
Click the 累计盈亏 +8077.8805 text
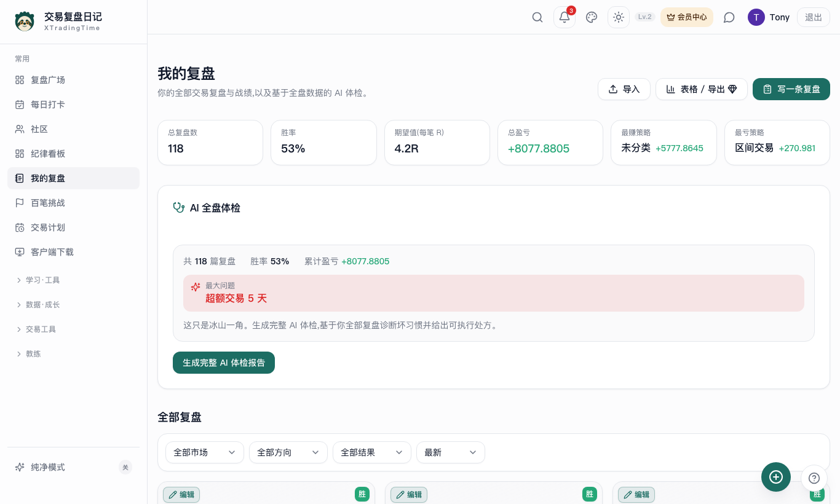point(347,261)
